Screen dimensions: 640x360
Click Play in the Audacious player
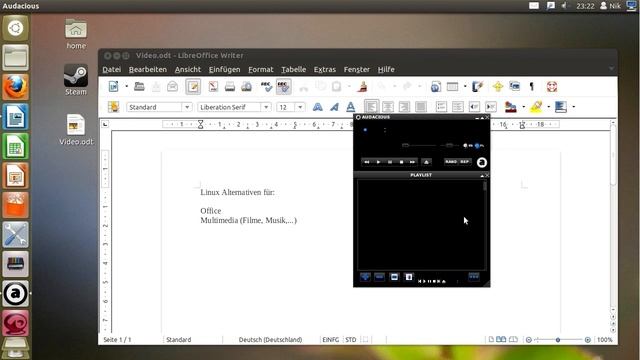coord(378,162)
